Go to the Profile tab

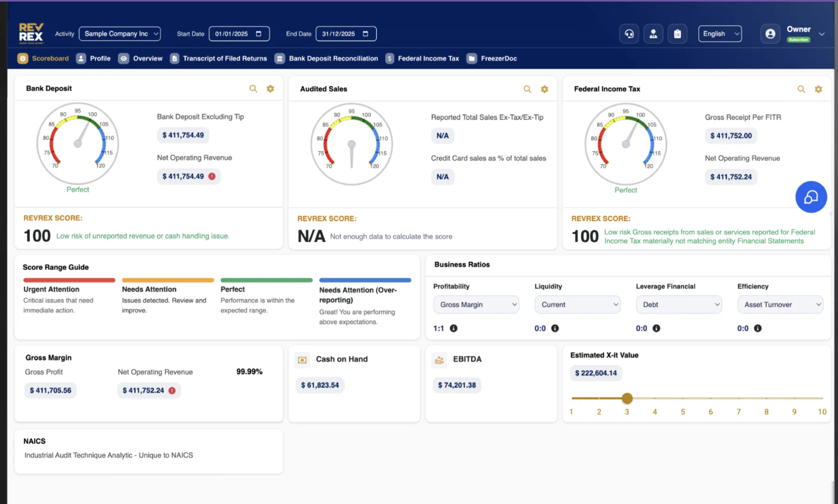[x=94, y=58]
